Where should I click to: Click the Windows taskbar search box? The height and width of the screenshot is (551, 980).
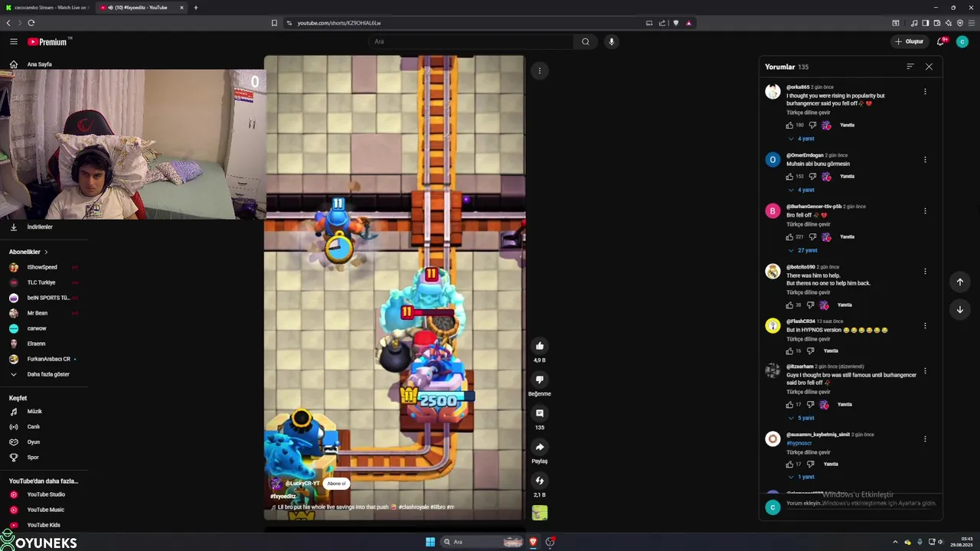[x=482, y=542]
